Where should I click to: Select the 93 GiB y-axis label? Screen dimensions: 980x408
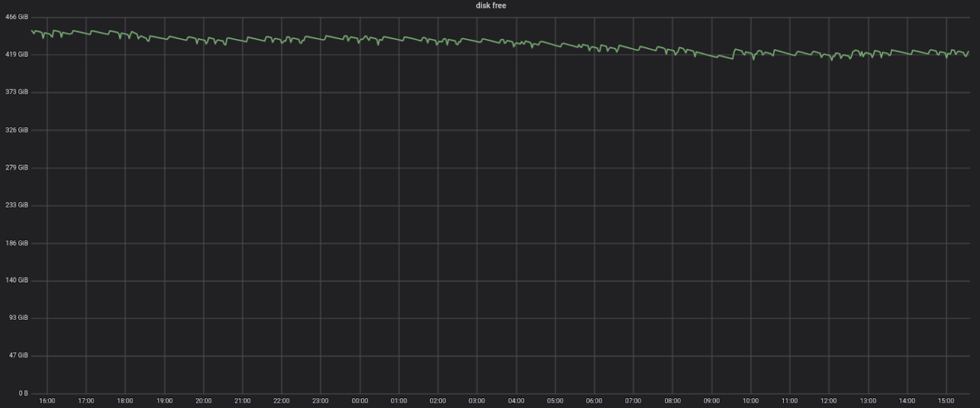tap(20, 318)
